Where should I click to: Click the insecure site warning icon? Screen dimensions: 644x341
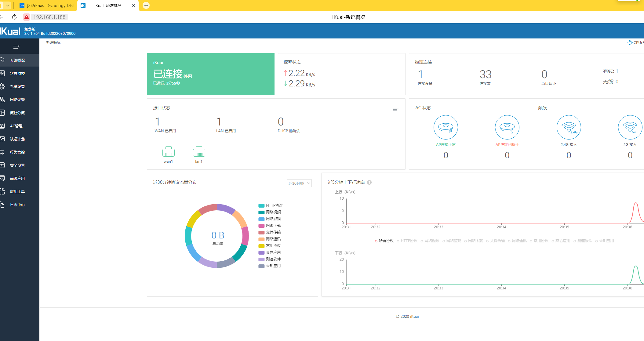(x=27, y=17)
